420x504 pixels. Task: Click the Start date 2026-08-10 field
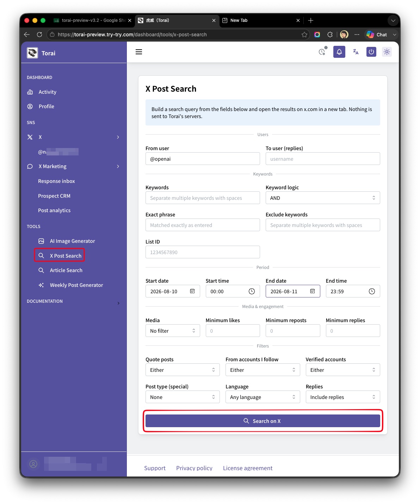(173, 291)
